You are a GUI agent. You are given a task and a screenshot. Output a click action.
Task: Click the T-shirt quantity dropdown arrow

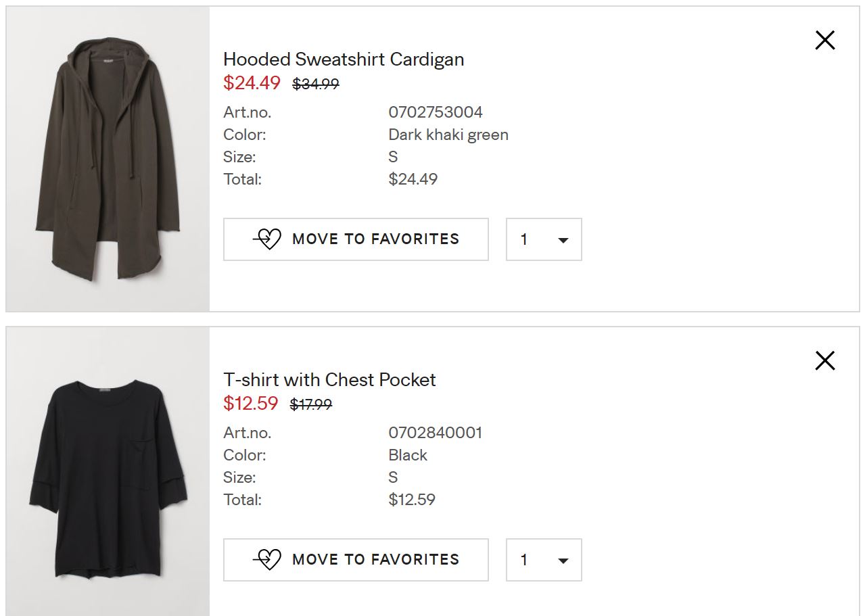(563, 561)
